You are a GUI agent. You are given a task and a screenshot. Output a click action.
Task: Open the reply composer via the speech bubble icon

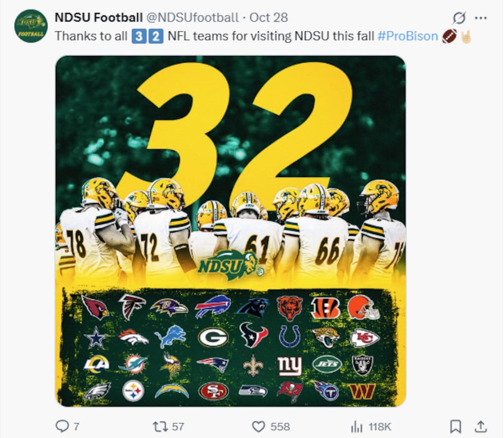pos(63,426)
